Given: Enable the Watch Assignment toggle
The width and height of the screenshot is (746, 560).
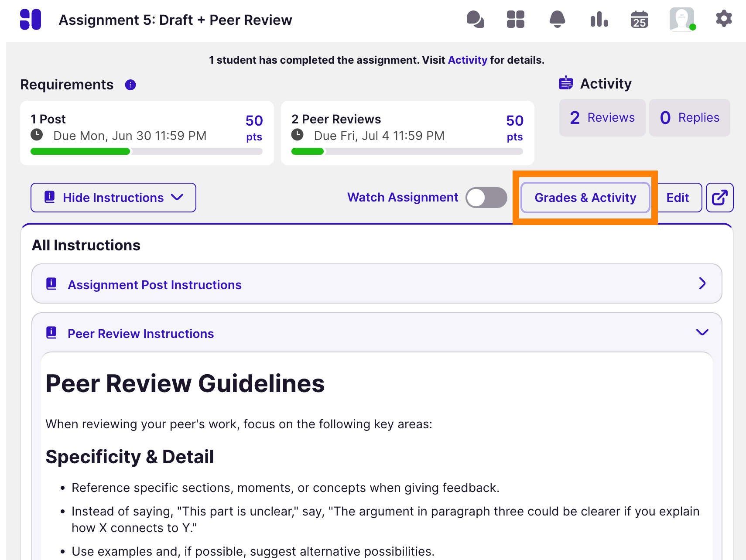Looking at the screenshot, I should pyautogui.click(x=486, y=197).
